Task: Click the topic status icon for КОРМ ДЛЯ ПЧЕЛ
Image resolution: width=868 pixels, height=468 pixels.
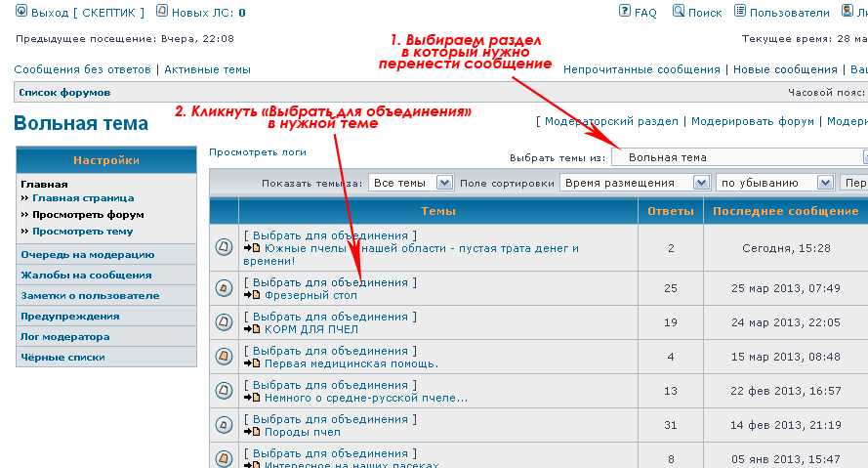Action: tap(224, 321)
